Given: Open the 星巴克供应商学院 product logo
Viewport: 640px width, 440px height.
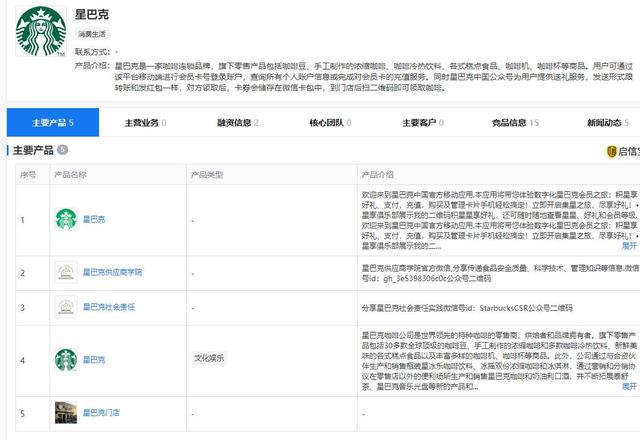Looking at the screenshot, I should (66, 272).
